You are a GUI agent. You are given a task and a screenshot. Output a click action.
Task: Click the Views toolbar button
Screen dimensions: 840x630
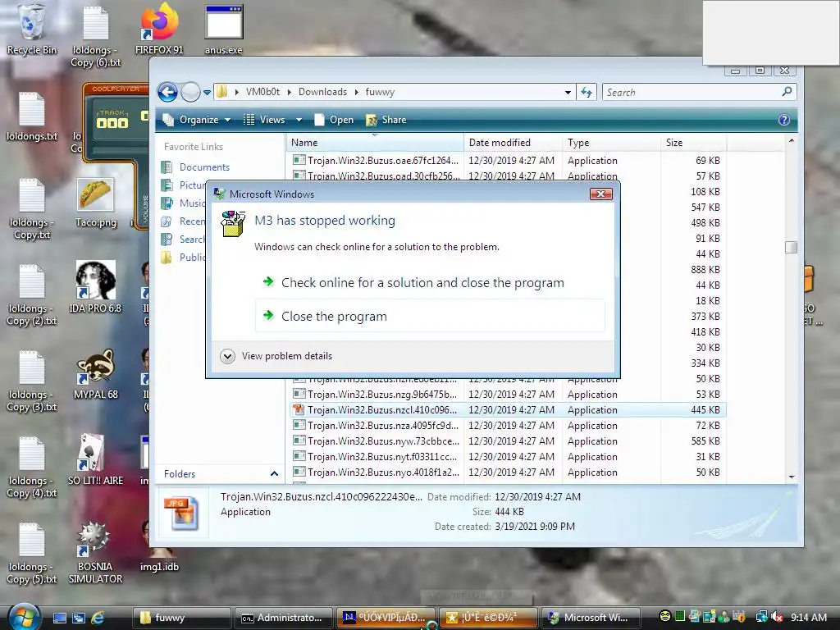click(265, 120)
